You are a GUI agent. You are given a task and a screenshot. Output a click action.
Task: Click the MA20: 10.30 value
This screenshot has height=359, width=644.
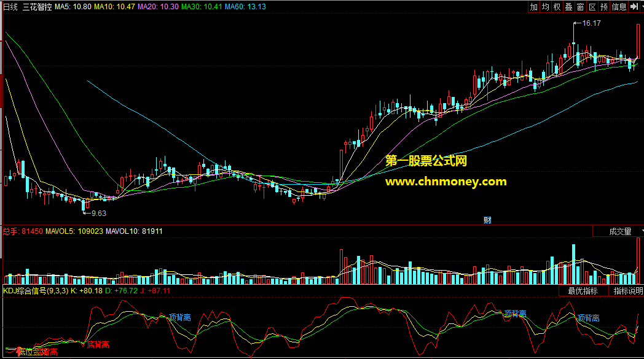pos(158,7)
